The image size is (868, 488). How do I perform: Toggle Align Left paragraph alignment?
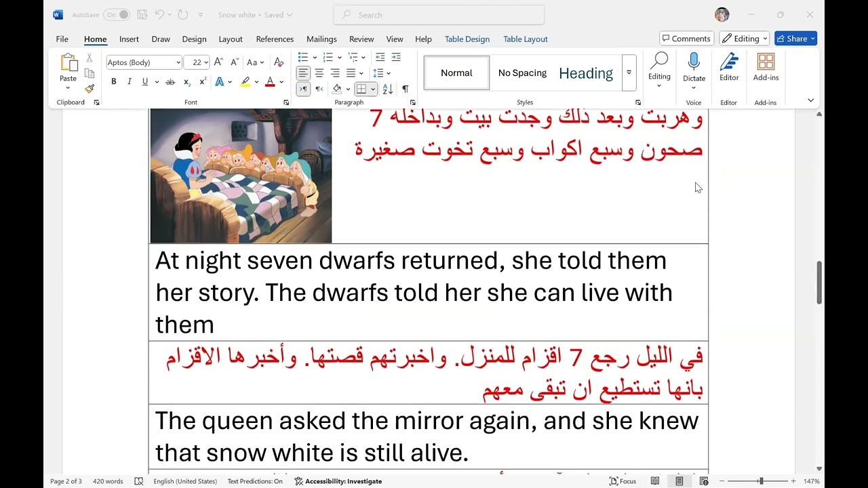pyautogui.click(x=303, y=73)
